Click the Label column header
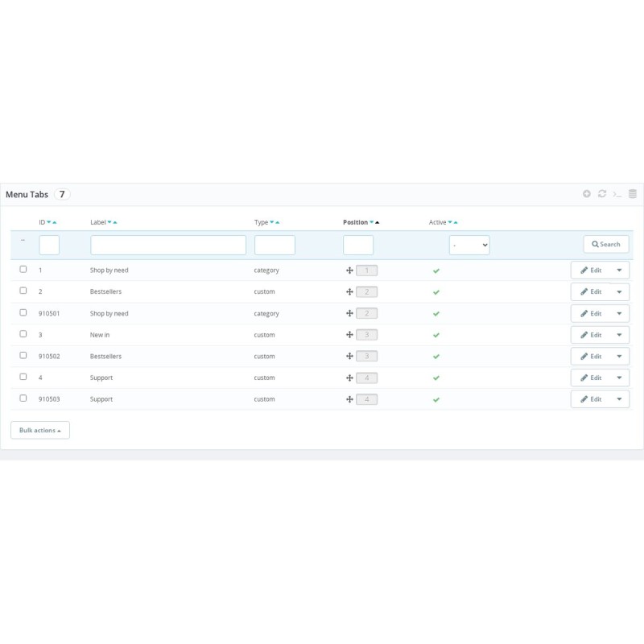 [97, 222]
